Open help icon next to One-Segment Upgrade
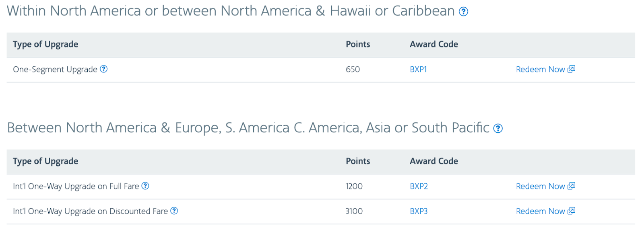Screen dimensions: 644x230 click(x=104, y=69)
